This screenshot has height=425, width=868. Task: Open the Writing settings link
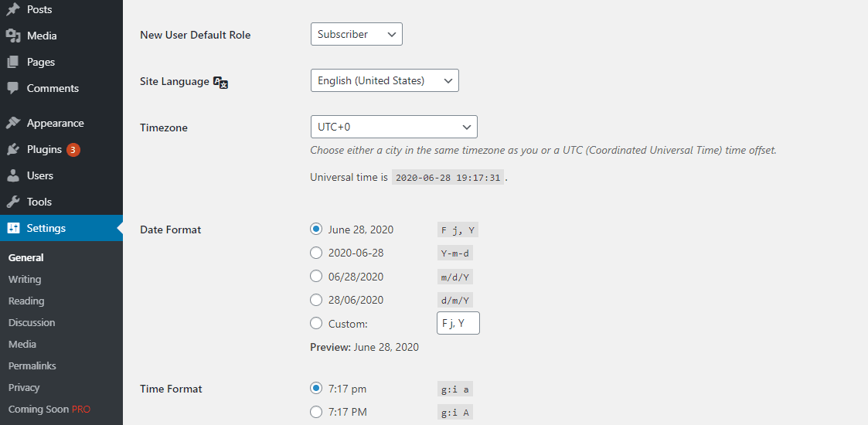(x=25, y=279)
